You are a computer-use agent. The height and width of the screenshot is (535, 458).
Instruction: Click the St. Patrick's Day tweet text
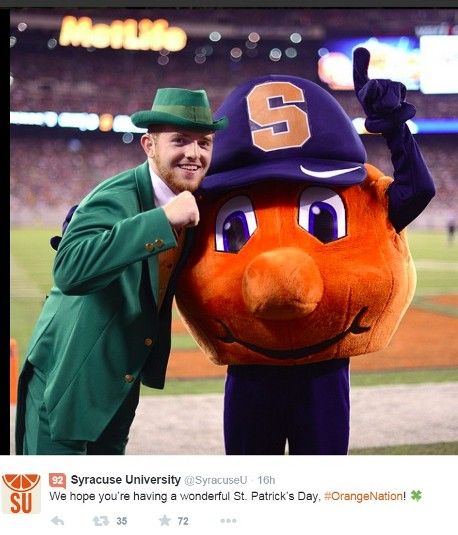point(185,496)
